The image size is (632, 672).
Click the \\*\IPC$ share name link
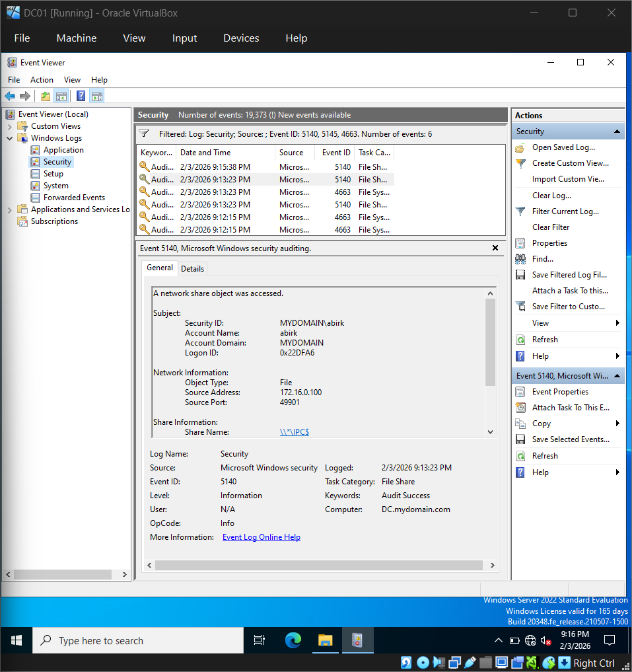(x=295, y=432)
